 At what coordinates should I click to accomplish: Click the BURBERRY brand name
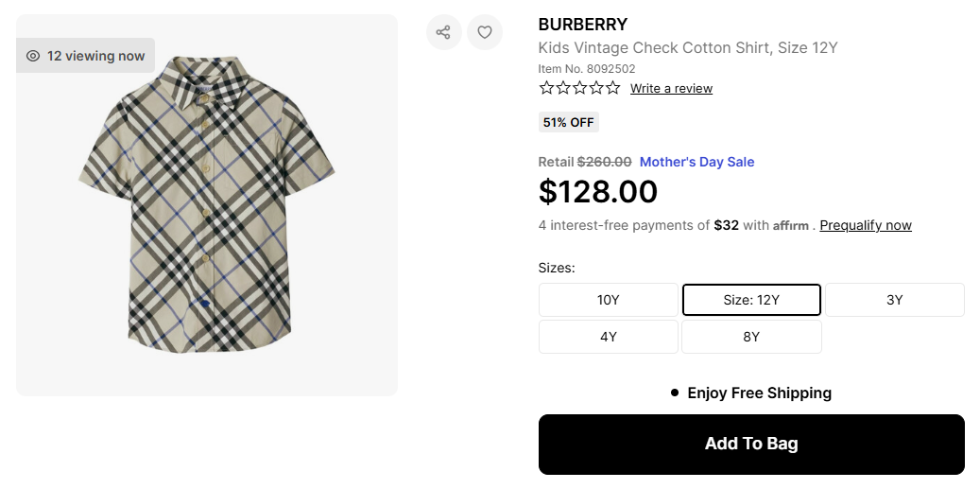tap(582, 25)
